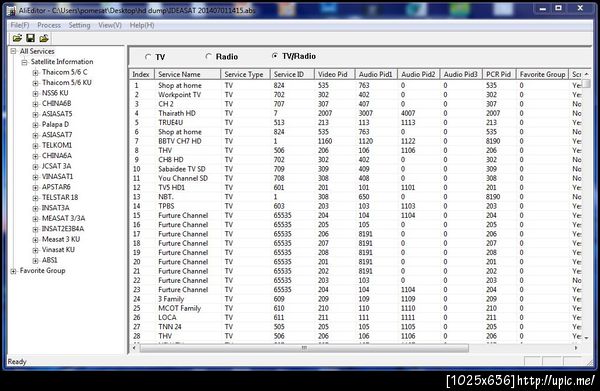This screenshot has width=600, height=391.
Task: Select the CH8 HD service row
Action: pos(356,160)
